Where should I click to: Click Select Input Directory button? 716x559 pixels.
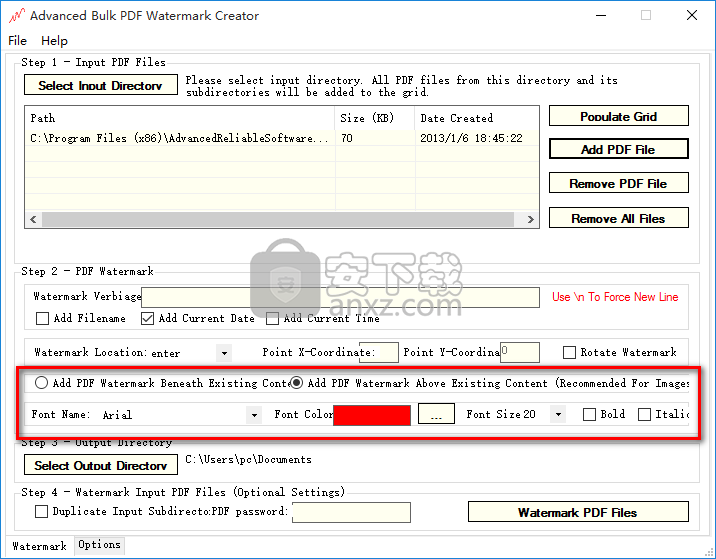(x=101, y=85)
